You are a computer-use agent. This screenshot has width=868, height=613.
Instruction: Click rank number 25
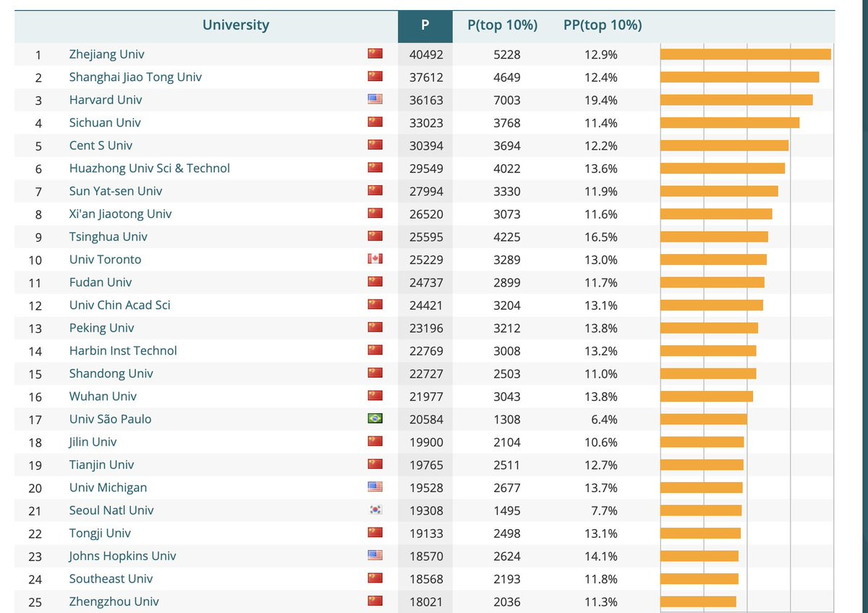click(x=35, y=601)
